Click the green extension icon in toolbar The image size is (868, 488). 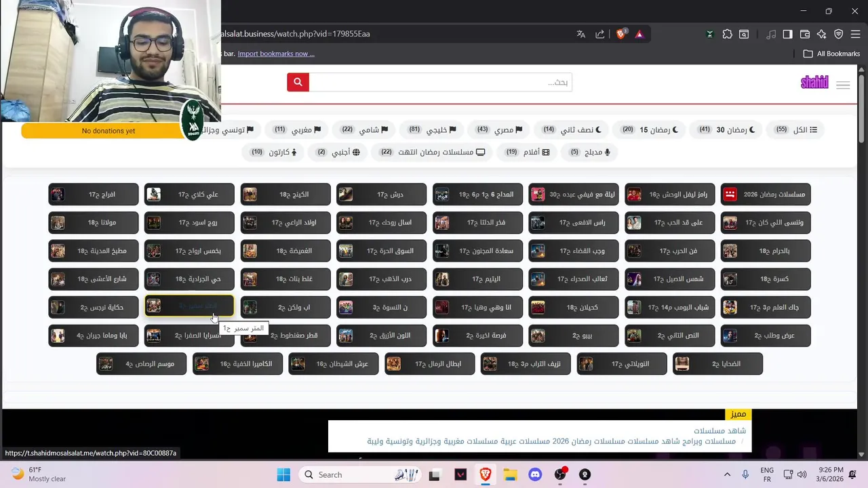click(x=709, y=34)
